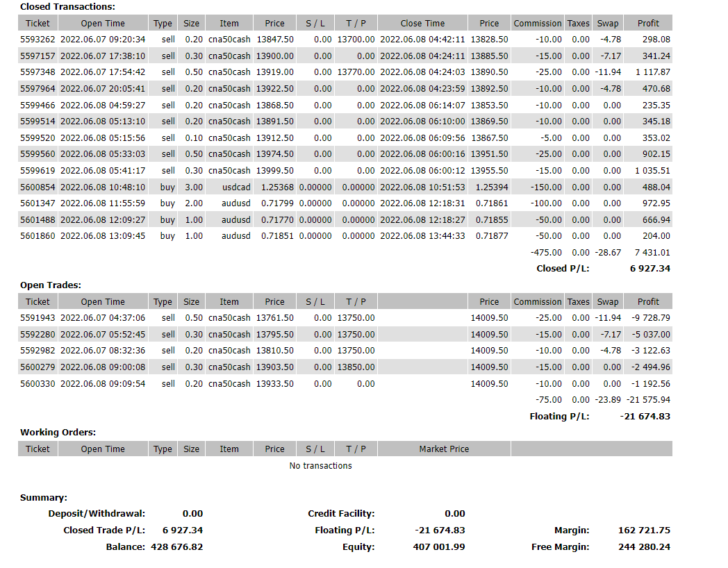The height and width of the screenshot is (568, 728).
Task: Select ticket number 5593262
Action: [x=38, y=40]
